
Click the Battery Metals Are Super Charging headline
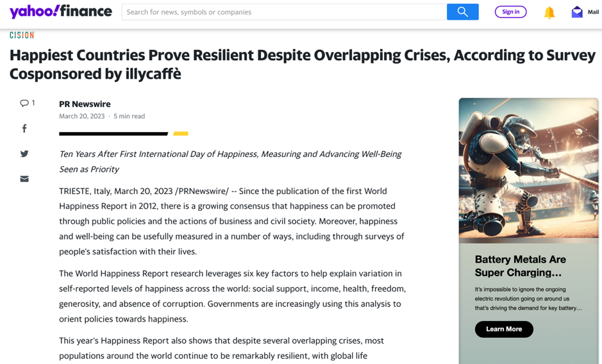coord(520,266)
